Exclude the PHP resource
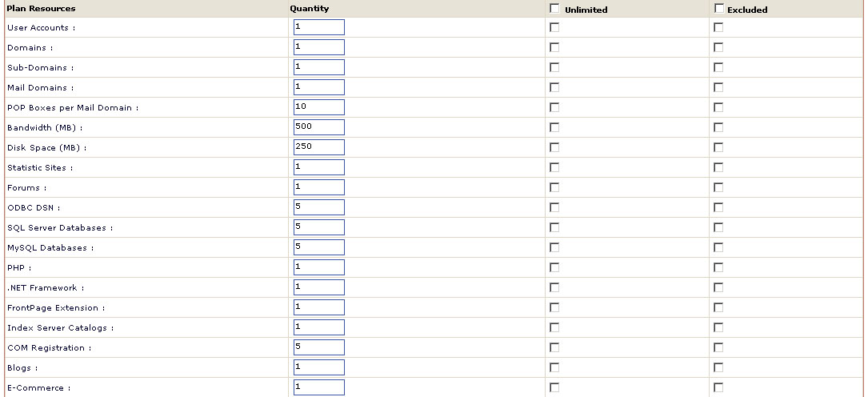The width and height of the screenshot is (868, 397). tap(718, 267)
